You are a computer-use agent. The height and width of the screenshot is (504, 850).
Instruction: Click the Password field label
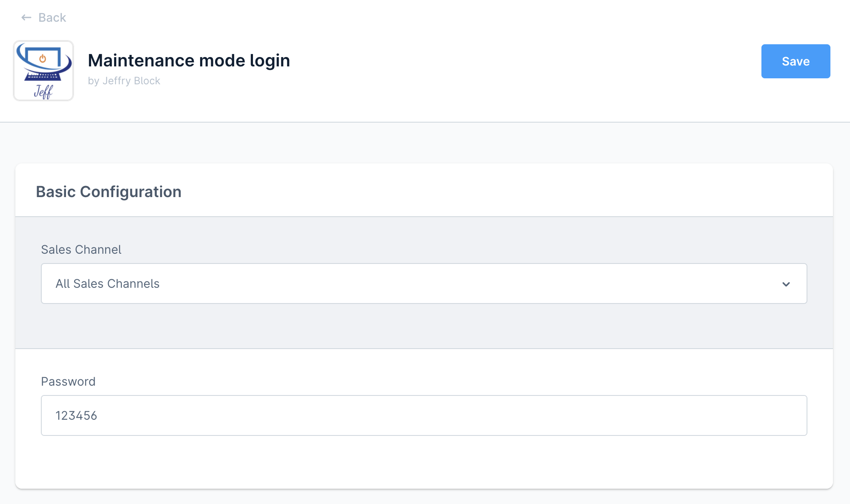point(68,381)
